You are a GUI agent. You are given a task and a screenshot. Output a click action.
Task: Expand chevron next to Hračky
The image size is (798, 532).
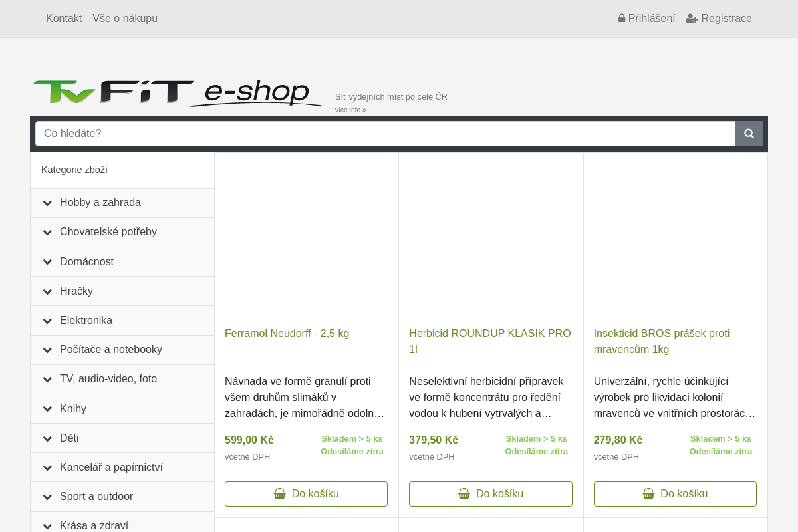[47, 291]
